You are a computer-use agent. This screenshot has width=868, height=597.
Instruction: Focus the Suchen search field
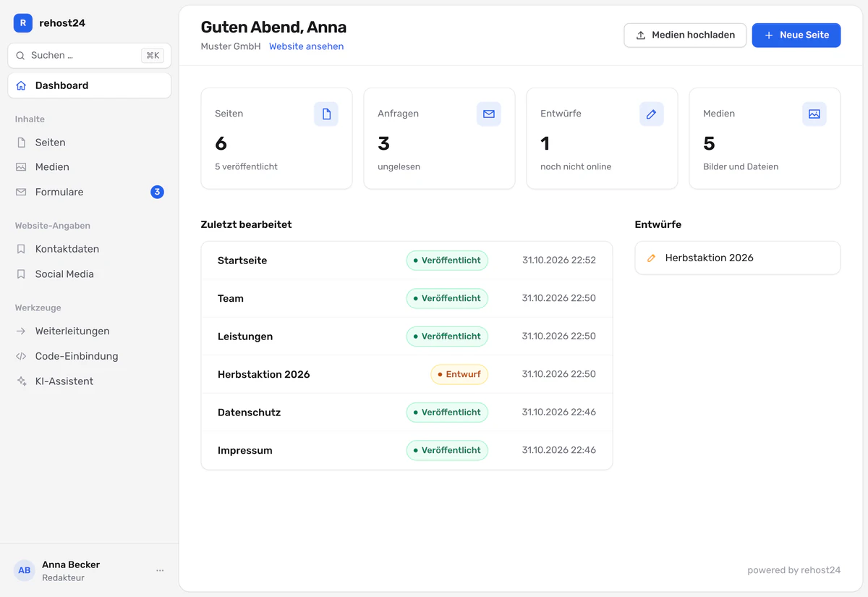click(90, 56)
